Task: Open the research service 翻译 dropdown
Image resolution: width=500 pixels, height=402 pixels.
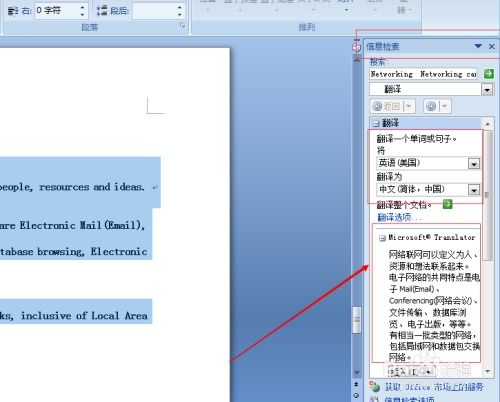Action: tap(487, 89)
